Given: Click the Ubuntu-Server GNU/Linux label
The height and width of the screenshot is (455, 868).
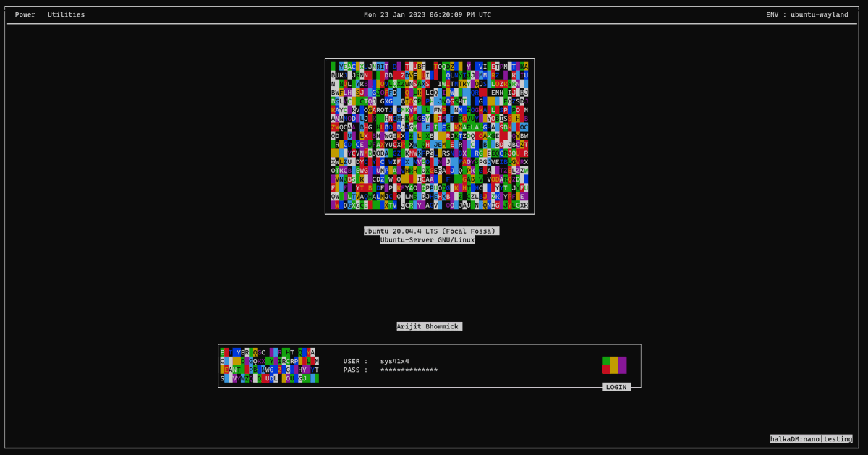Looking at the screenshot, I should coord(427,239).
